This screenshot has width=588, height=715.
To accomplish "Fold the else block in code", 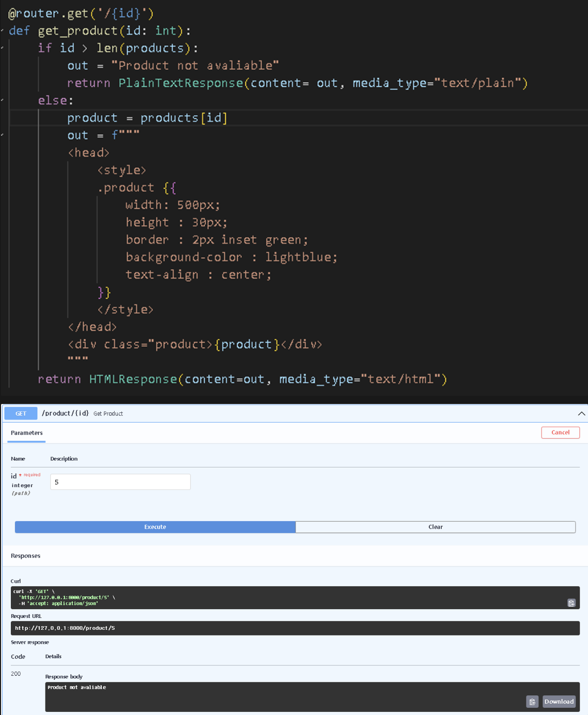I will tap(3, 100).
